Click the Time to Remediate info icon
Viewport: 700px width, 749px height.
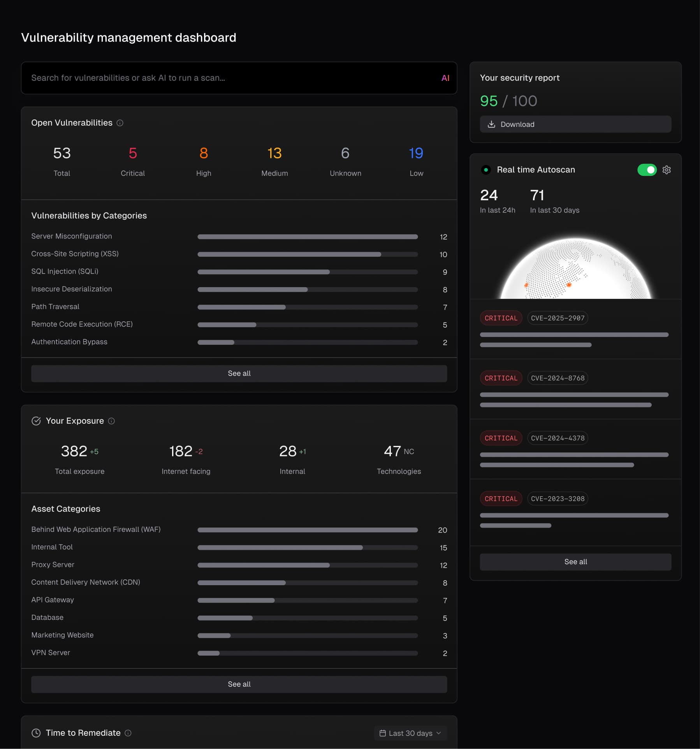coord(128,733)
